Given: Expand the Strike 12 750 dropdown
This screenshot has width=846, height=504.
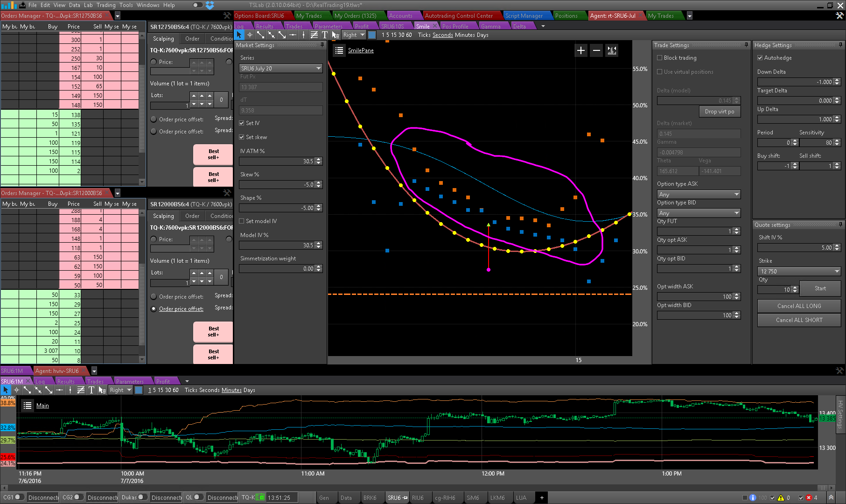Looking at the screenshot, I should click(799, 271).
